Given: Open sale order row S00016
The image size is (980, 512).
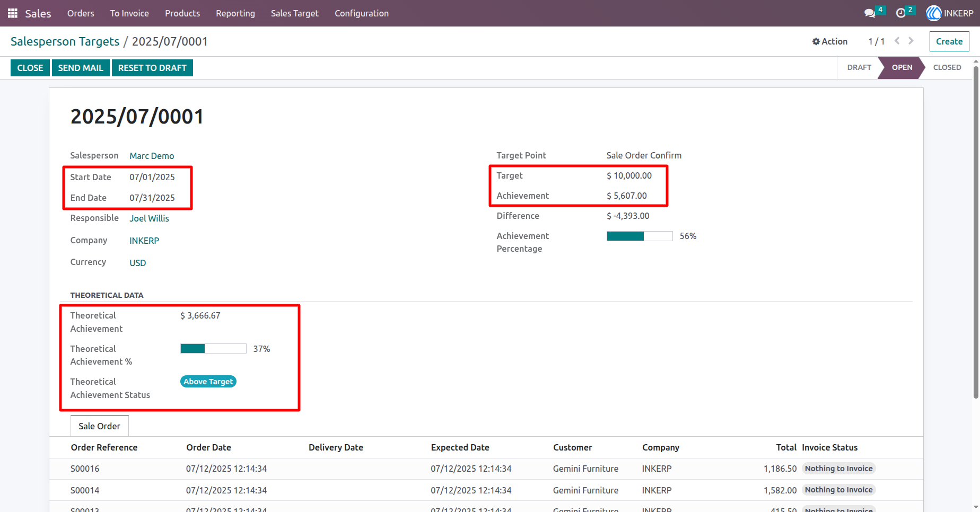Looking at the screenshot, I should click(486, 469).
